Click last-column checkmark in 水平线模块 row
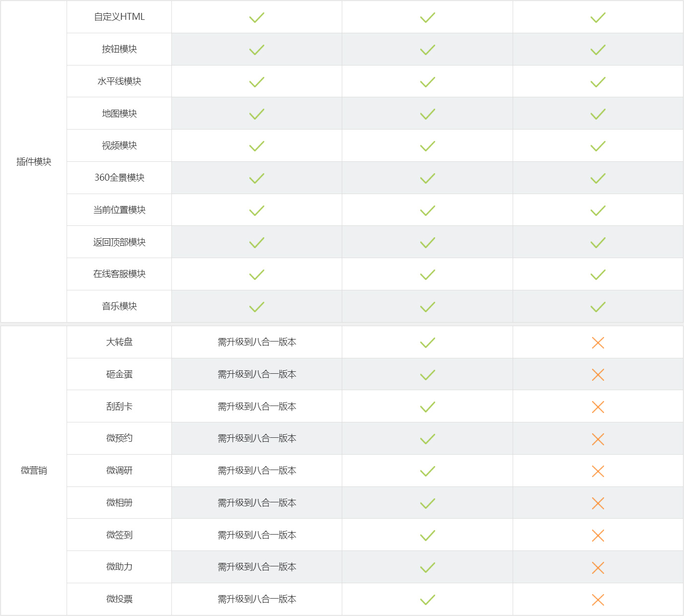684x616 pixels. 598,82
